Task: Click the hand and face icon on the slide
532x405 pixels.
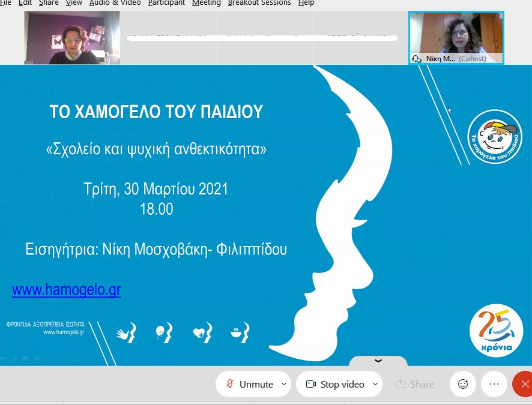Action: pos(127,332)
